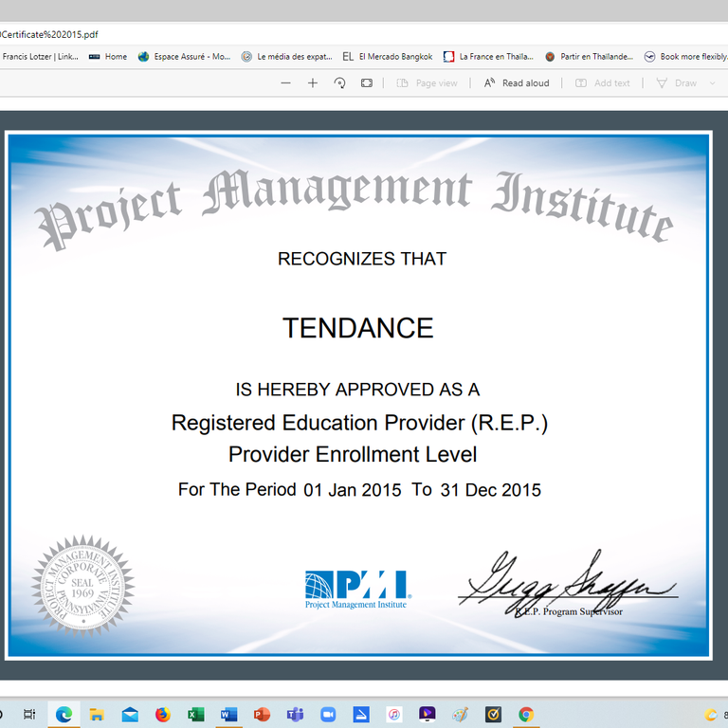This screenshot has width=728, height=728.
Task: Expand the Draw options dropdown arrow
Action: click(x=712, y=83)
